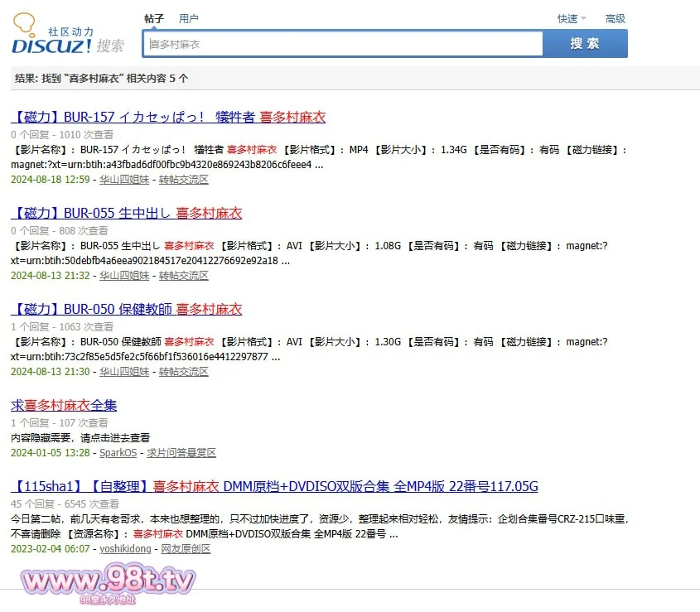700x612 pixels.
Task: Open the BUR-157 result title
Action: (x=168, y=117)
